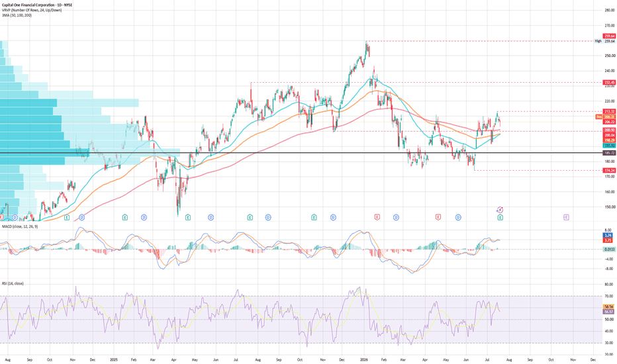The image size is (617, 364).
Task: Select the RSI (14, close) legend label
Action: (13, 283)
